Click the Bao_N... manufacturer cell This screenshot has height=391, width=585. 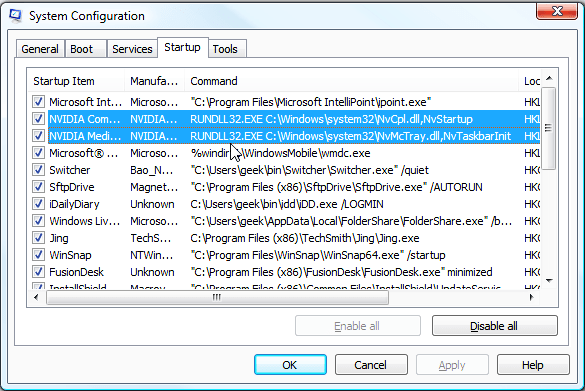151,170
